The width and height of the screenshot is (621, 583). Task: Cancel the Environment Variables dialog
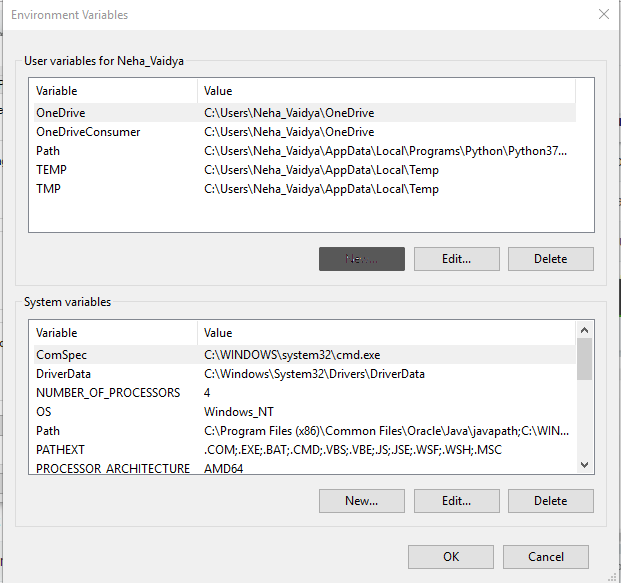tap(546, 557)
